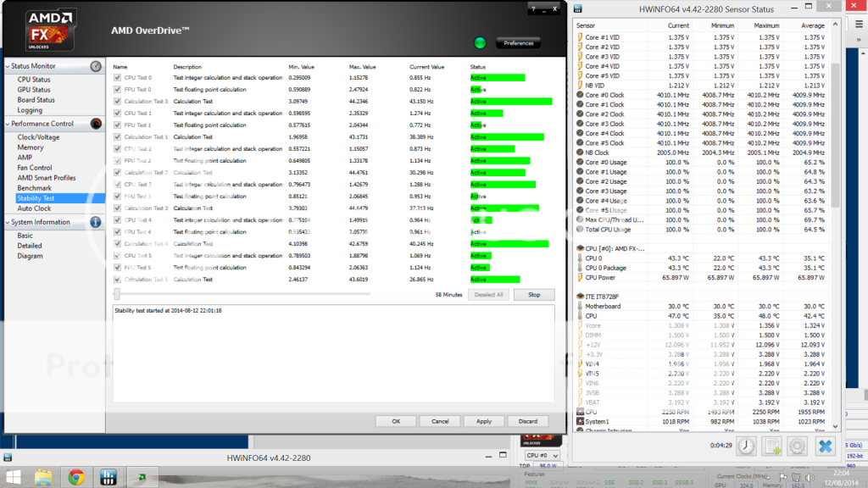Open the Fan Control page
The image size is (868, 488).
point(34,168)
